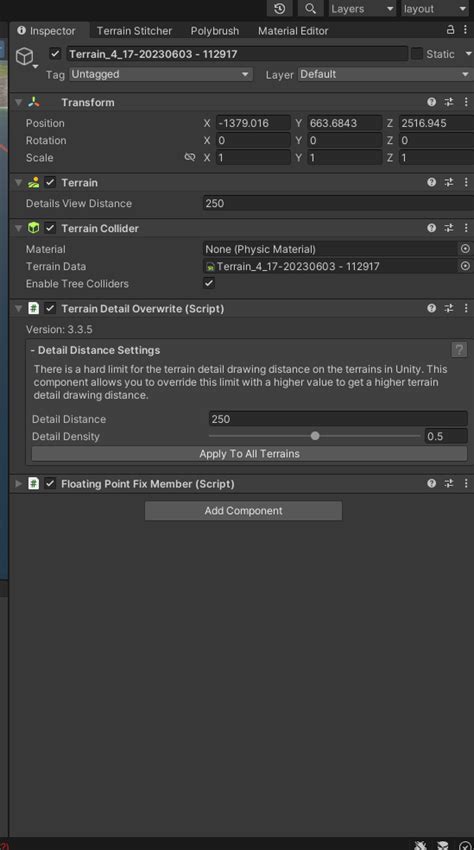
Task: Open the undo history icon in top toolbar
Action: tap(279, 9)
